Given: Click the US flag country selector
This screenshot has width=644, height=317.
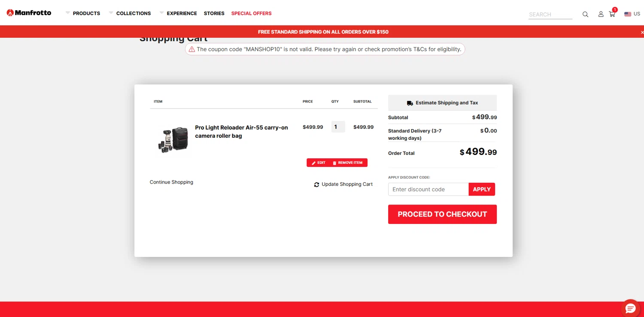Looking at the screenshot, I should [632, 14].
